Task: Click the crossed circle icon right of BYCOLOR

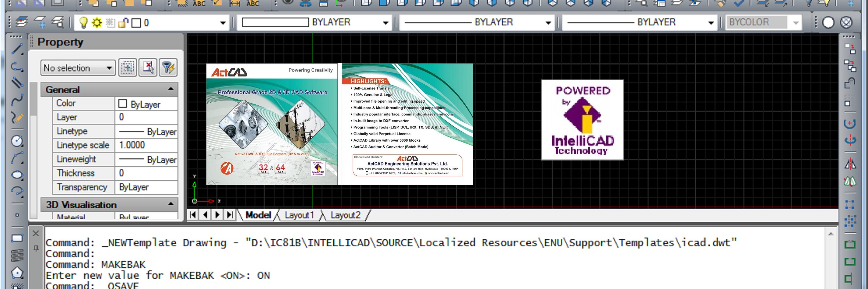Action: (x=846, y=23)
